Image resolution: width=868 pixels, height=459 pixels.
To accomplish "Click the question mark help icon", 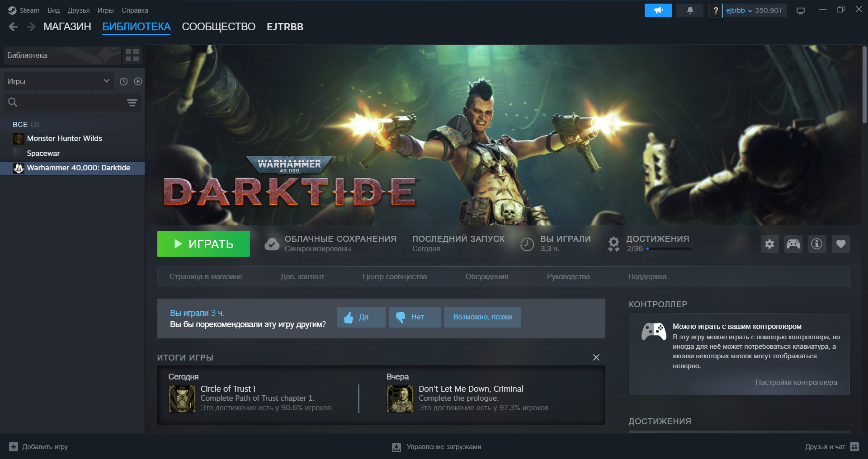I will tap(715, 10).
